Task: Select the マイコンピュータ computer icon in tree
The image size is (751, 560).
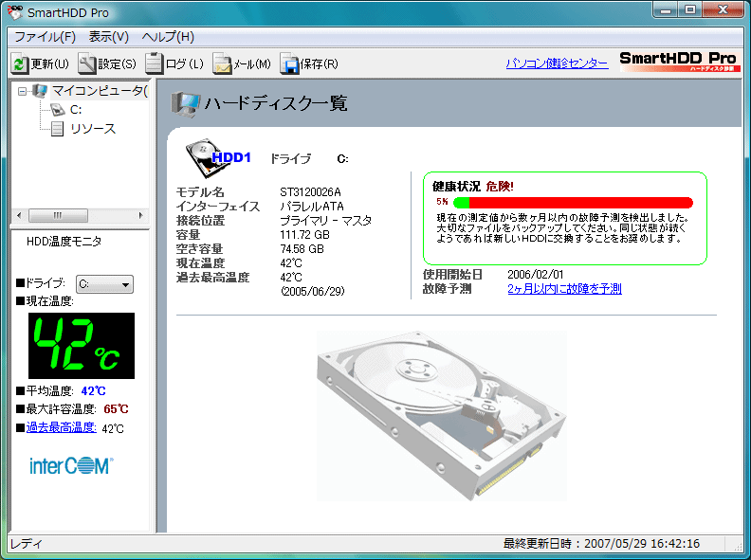Action: [x=40, y=90]
